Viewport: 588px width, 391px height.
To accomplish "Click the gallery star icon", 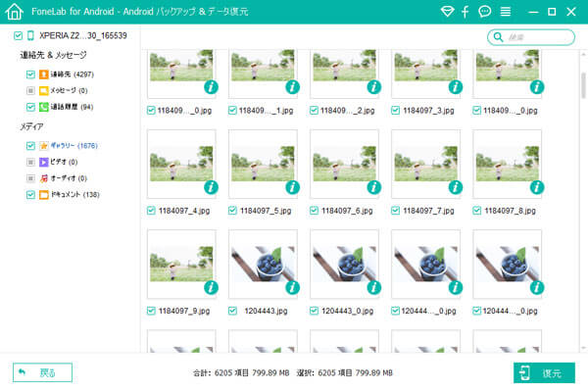I will [44, 145].
